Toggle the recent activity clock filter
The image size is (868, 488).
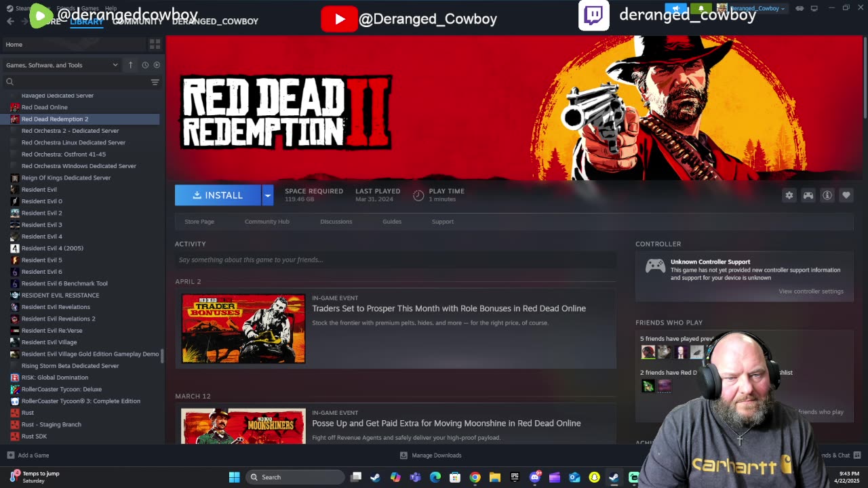coord(145,65)
